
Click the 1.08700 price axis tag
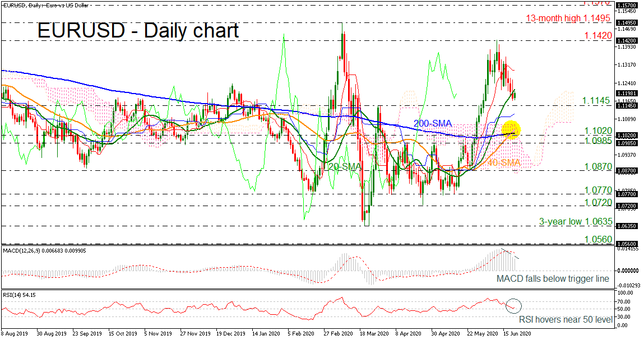tap(626, 170)
